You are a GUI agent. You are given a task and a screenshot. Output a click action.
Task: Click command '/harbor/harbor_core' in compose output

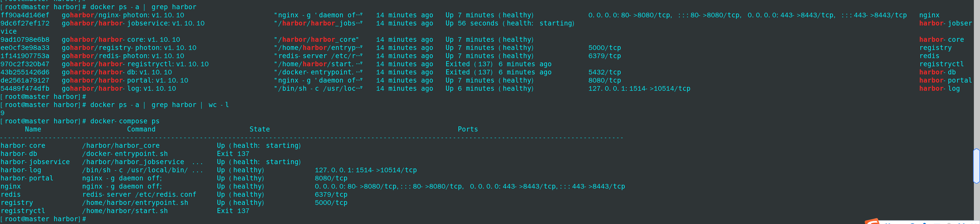pyautogui.click(x=121, y=146)
